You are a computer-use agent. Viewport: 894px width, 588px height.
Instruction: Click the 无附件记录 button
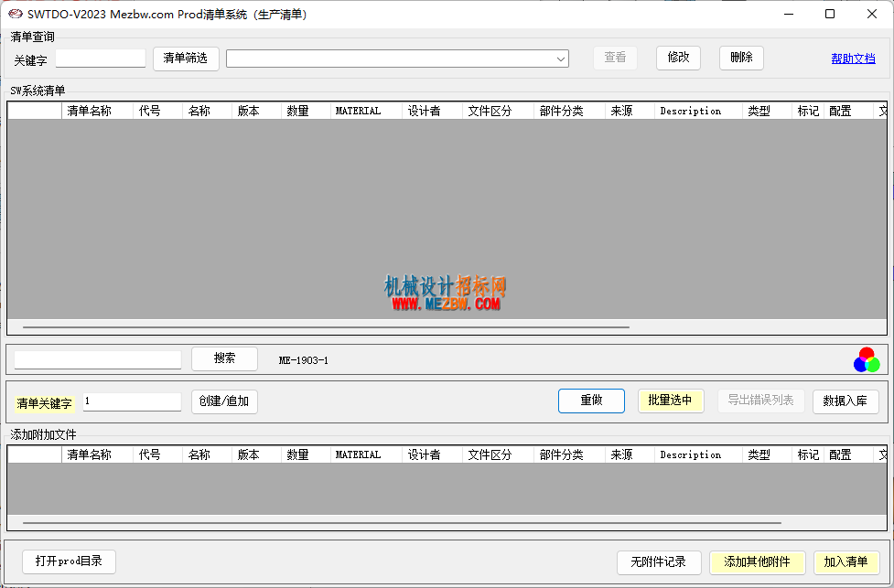[x=658, y=563]
